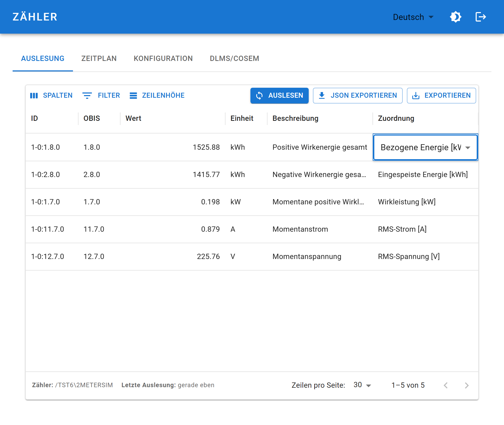Click the Wert column header
This screenshot has width=504, height=425.
click(x=173, y=118)
